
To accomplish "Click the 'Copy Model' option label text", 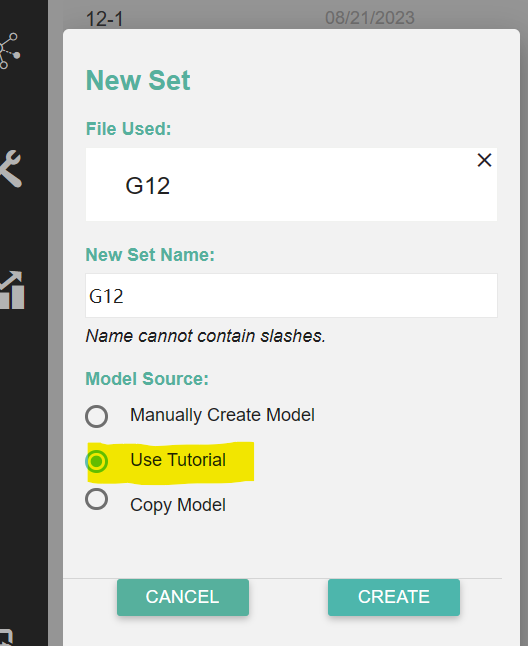I will click(x=178, y=505).
